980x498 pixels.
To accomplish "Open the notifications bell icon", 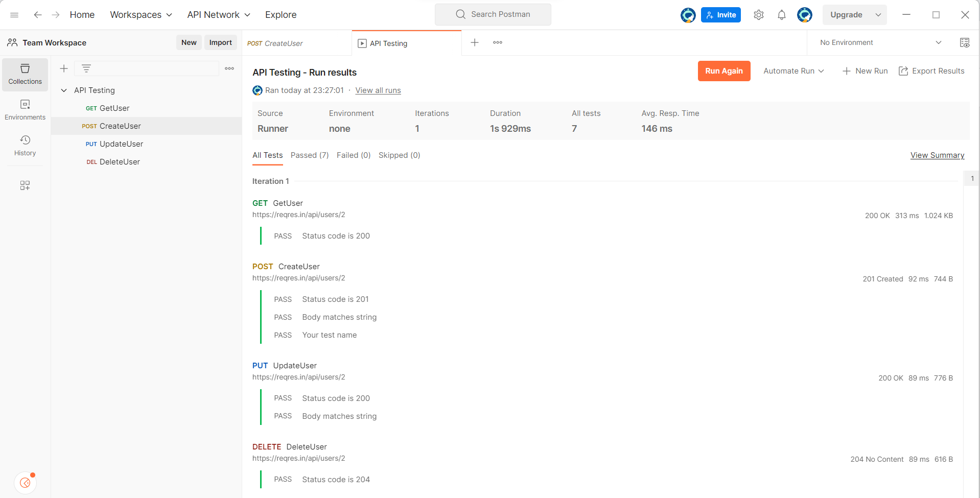I will pos(781,15).
